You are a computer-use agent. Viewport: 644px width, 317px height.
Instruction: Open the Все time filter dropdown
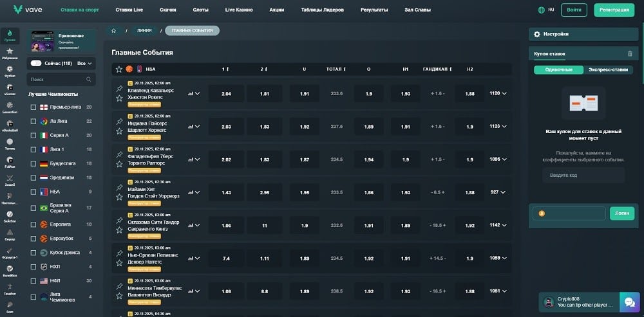click(84, 64)
